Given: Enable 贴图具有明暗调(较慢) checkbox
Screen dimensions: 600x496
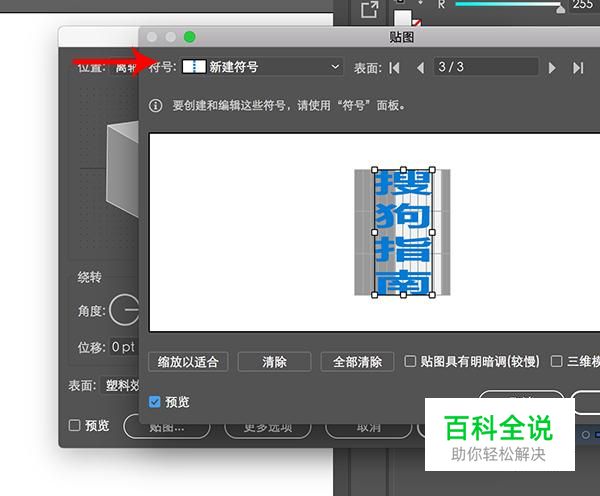Looking at the screenshot, I should (410, 361).
